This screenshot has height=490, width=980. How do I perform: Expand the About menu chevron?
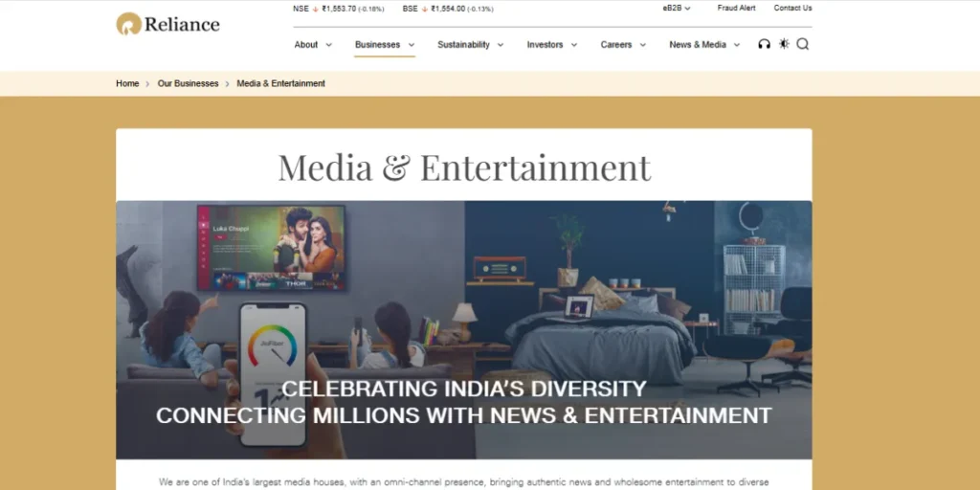click(329, 45)
